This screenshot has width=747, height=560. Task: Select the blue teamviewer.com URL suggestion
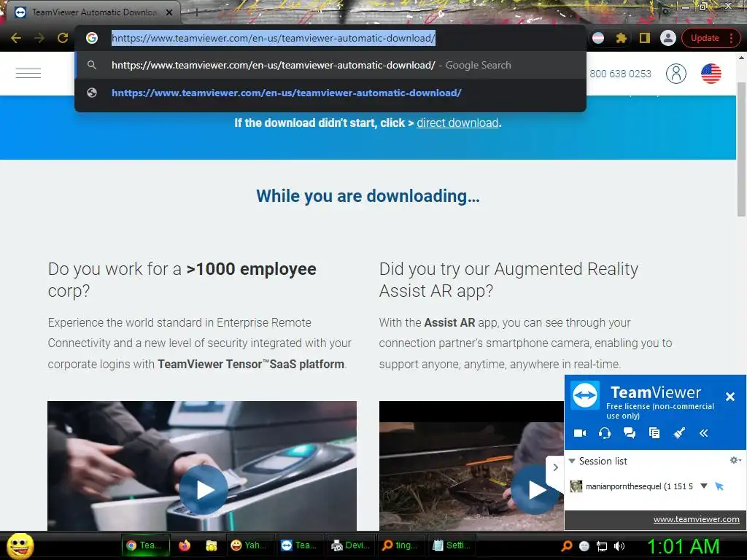click(330, 93)
